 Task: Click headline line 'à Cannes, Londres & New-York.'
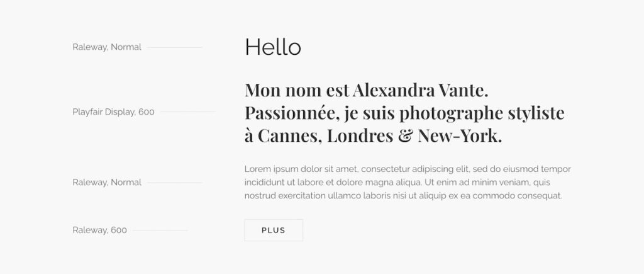tap(374, 136)
